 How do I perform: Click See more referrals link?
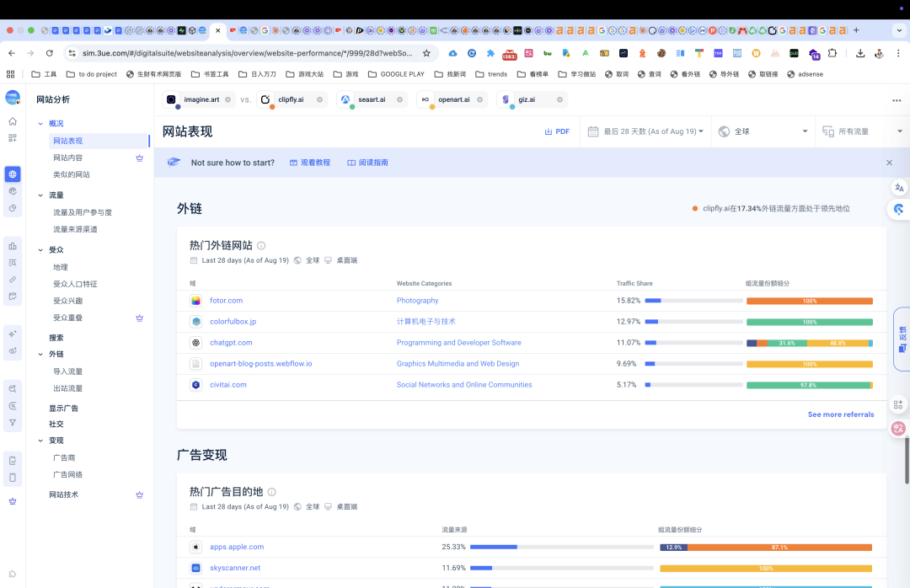point(840,414)
